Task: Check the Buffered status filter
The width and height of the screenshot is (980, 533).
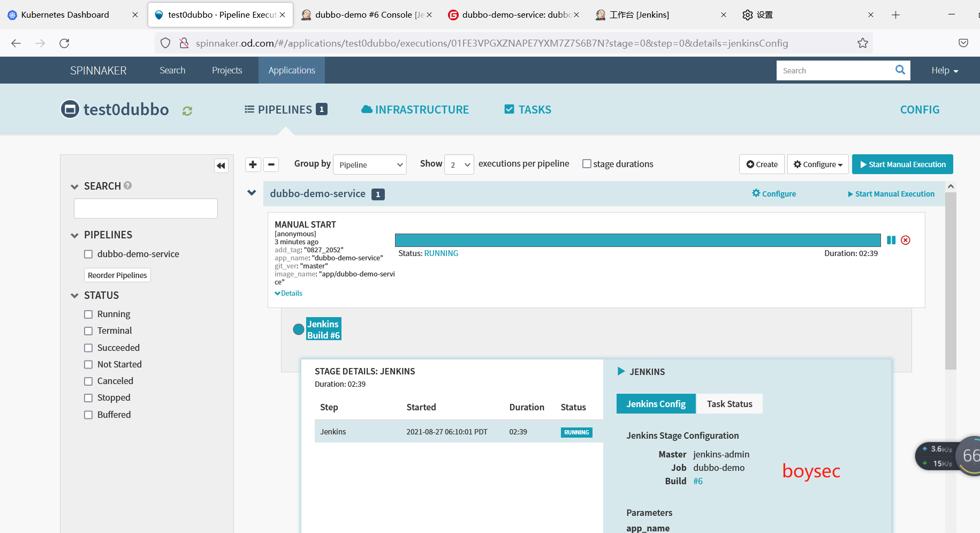Action: [88, 415]
